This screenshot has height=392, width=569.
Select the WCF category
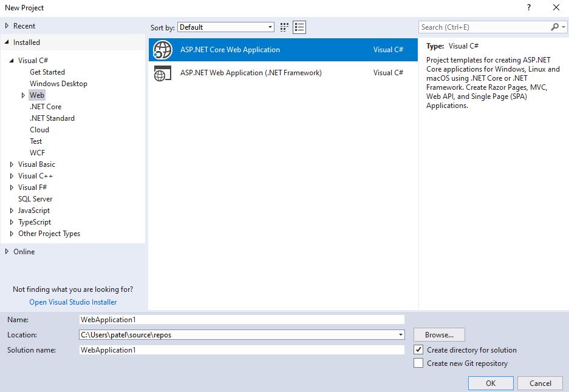[x=37, y=153]
